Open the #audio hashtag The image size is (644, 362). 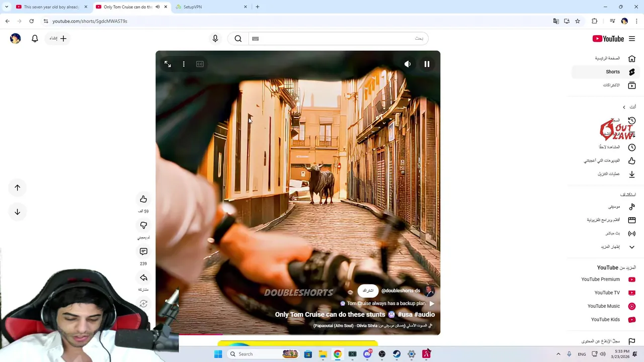click(x=425, y=315)
